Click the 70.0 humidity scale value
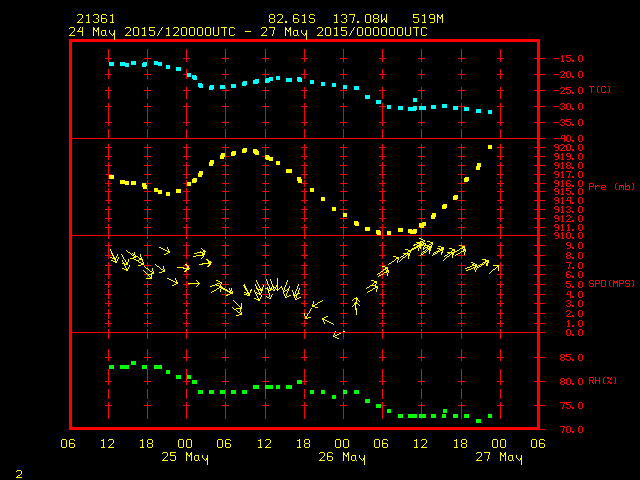This screenshot has height=480, width=640. point(571,429)
